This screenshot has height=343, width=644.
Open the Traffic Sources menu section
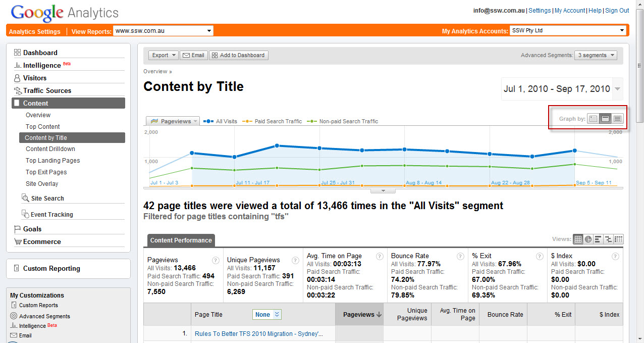point(47,90)
